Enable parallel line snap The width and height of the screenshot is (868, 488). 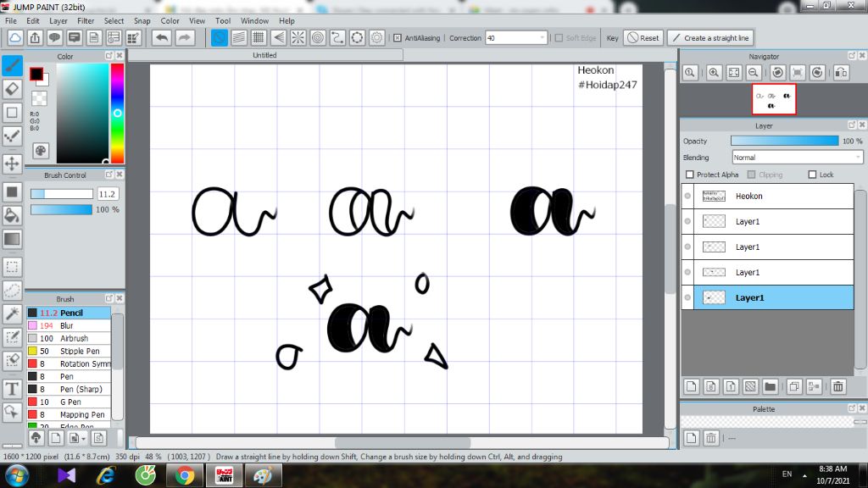tap(239, 37)
